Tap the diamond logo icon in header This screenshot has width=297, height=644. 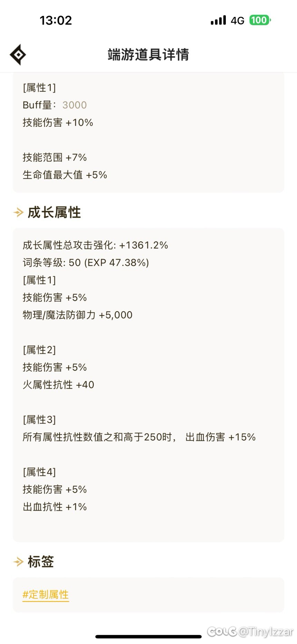click(18, 55)
